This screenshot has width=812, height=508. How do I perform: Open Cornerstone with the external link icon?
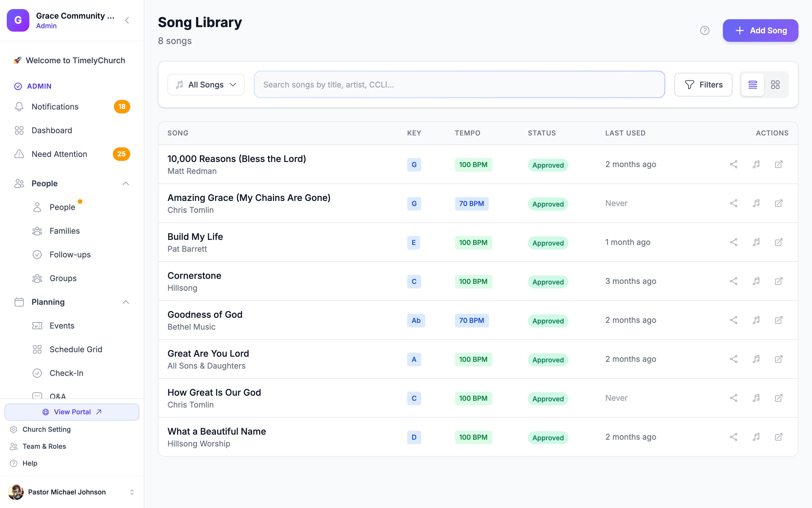(x=778, y=281)
